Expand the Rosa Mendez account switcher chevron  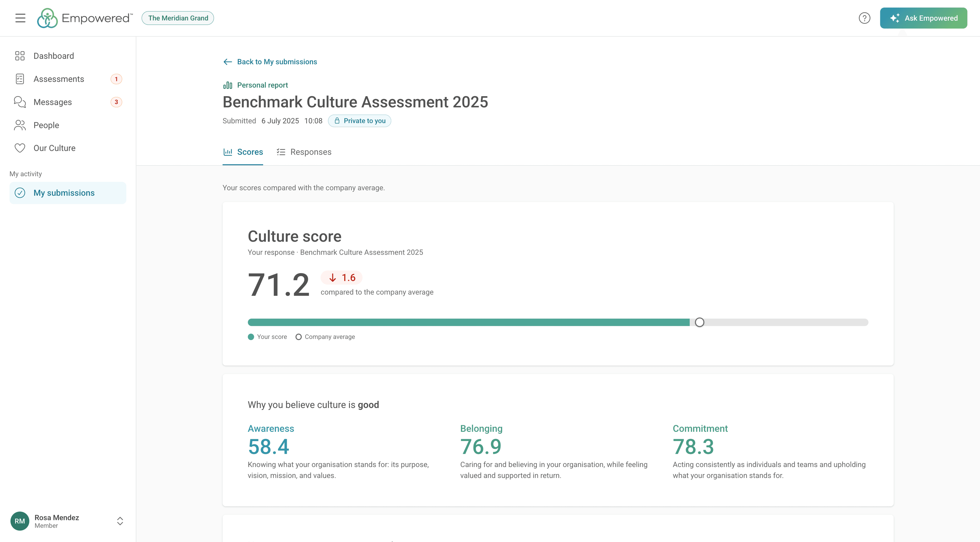tap(120, 521)
